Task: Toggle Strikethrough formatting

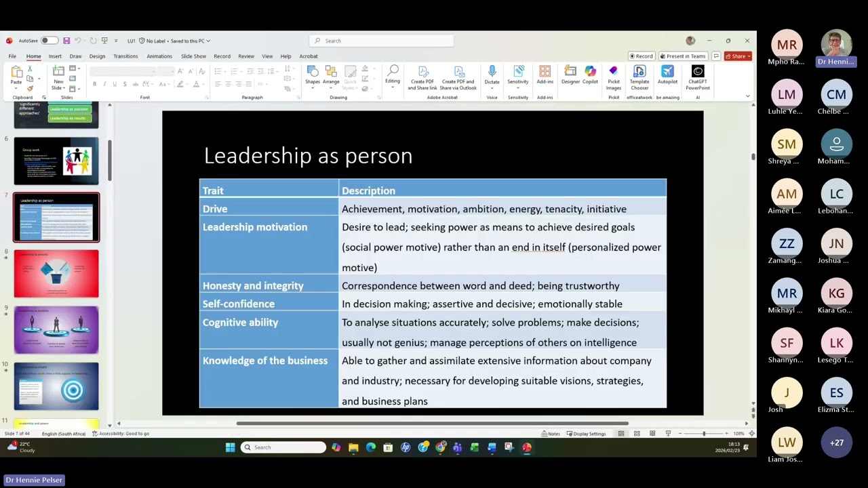Action: tap(136, 84)
